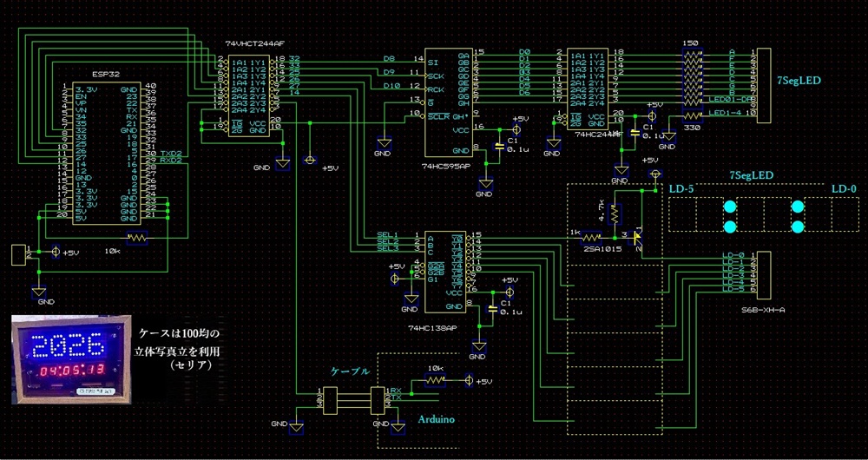
Task: Select the 10k resistor below the ESP32
Action: [134, 236]
